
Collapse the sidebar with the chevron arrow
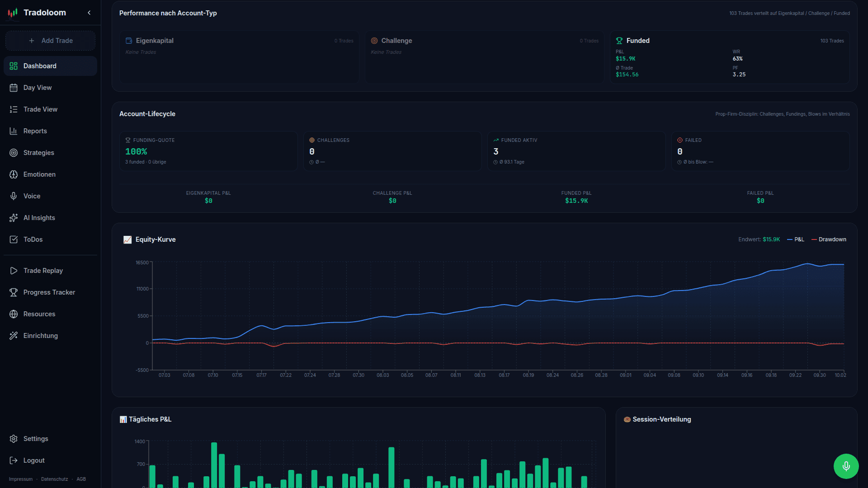click(89, 13)
